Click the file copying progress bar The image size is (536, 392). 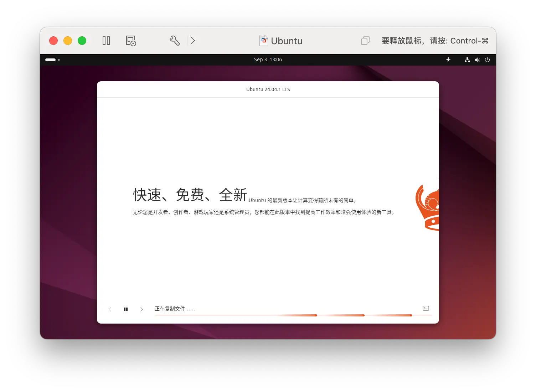click(x=293, y=315)
